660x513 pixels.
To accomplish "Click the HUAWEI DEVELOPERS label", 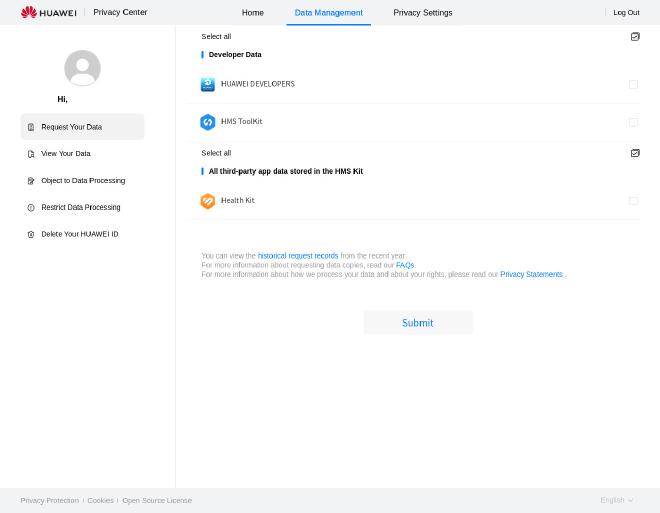I will pos(258,84).
